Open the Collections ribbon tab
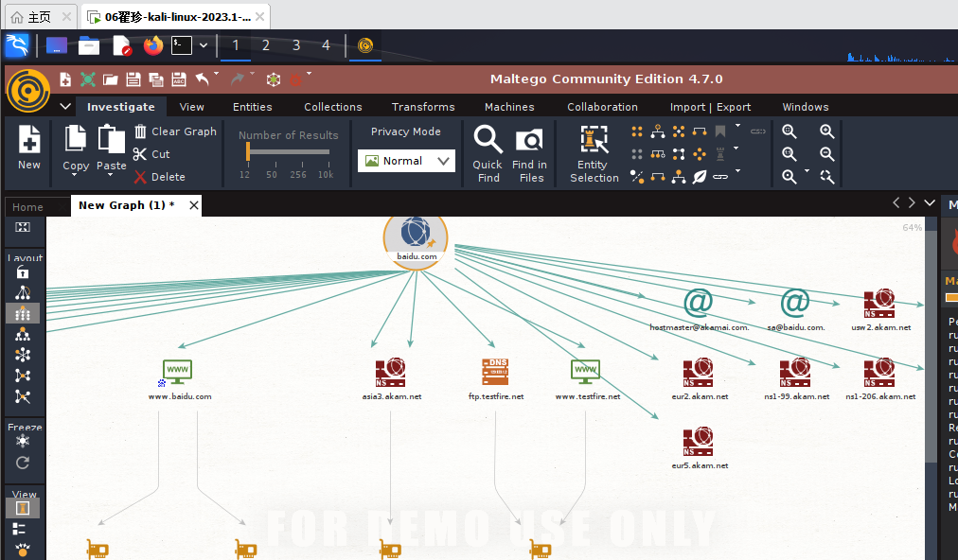Screen dimensions: 958x560 (333, 107)
